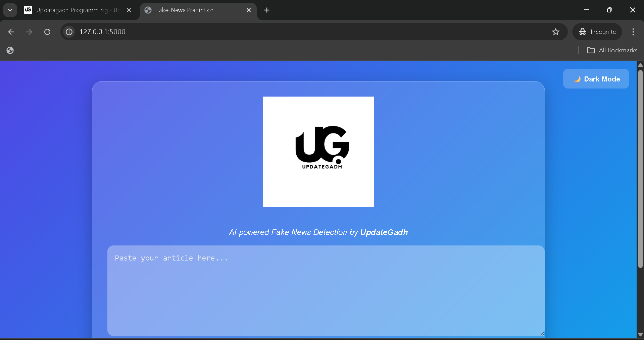This screenshot has height=340, width=644.
Task: Click the textarea resize handle corner
Action: point(542,334)
